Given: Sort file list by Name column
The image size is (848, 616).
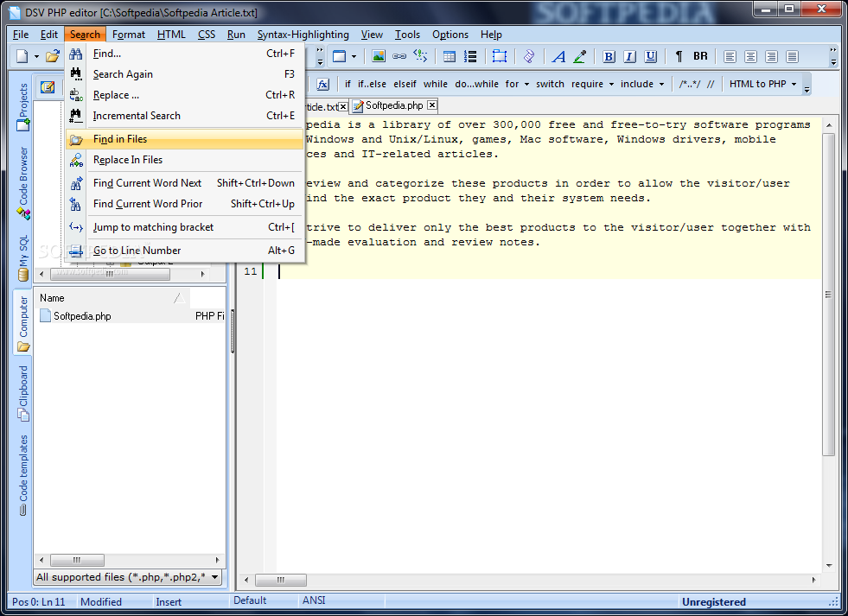Looking at the screenshot, I should tap(112, 298).
